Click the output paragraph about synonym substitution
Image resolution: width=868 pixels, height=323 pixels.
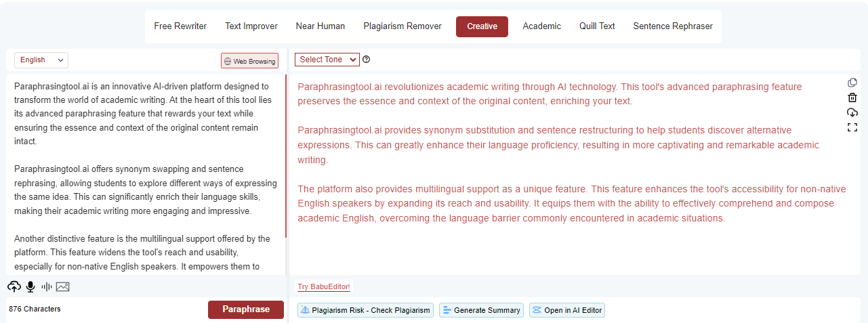pos(558,145)
